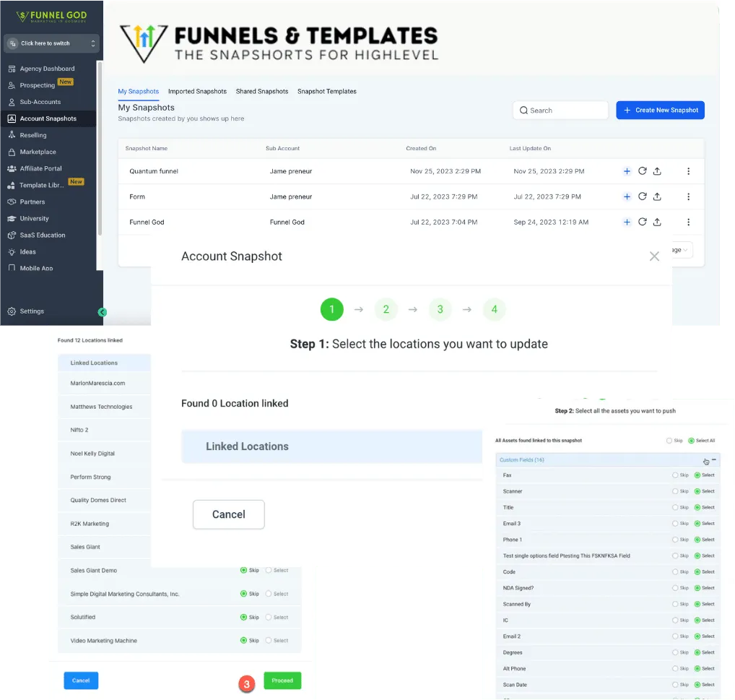
Task: Refresh the Quantum funnel snapshot
Action: [x=642, y=171]
